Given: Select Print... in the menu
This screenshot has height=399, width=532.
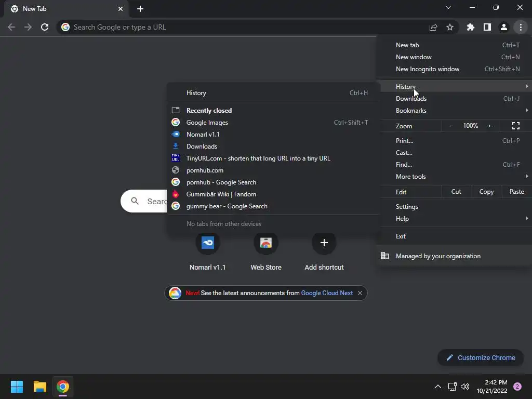Looking at the screenshot, I should click(454, 140).
